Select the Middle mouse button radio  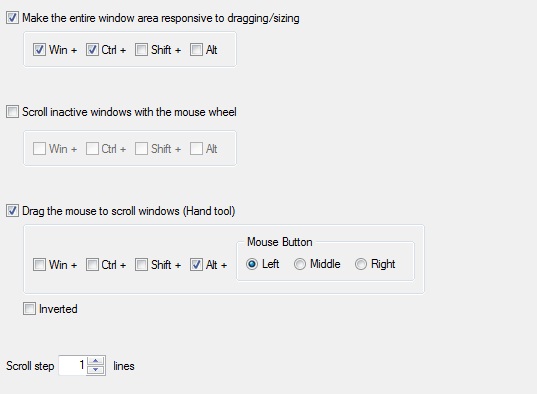(300, 264)
